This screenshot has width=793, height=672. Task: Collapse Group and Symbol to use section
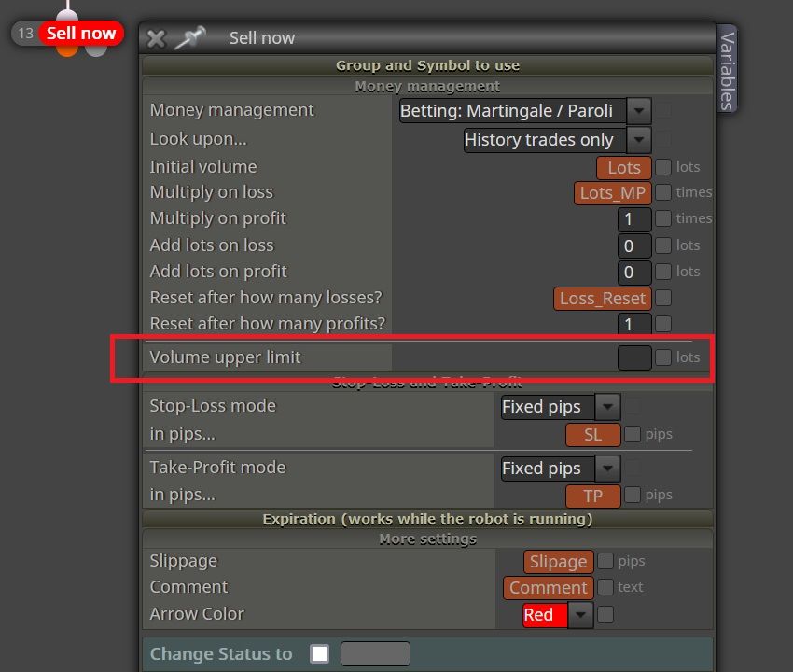tap(427, 65)
